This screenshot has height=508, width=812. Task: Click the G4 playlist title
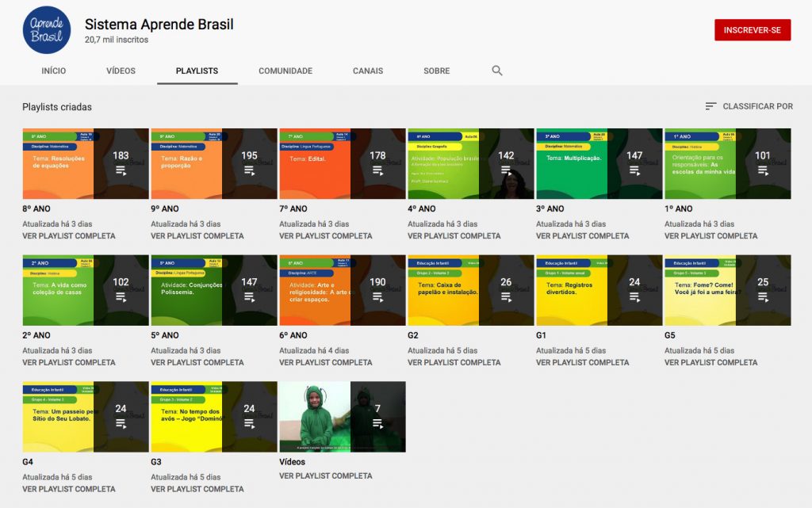tap(28, 462)
